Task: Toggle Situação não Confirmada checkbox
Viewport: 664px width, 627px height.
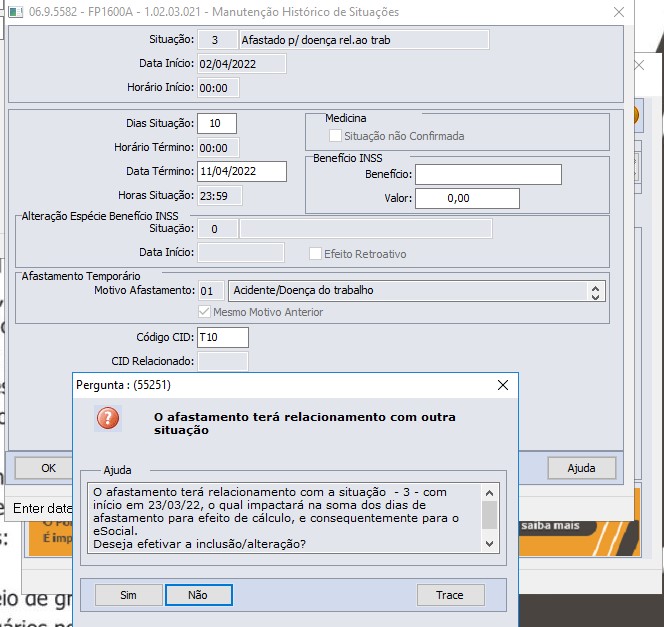Action: coord(335,136)
